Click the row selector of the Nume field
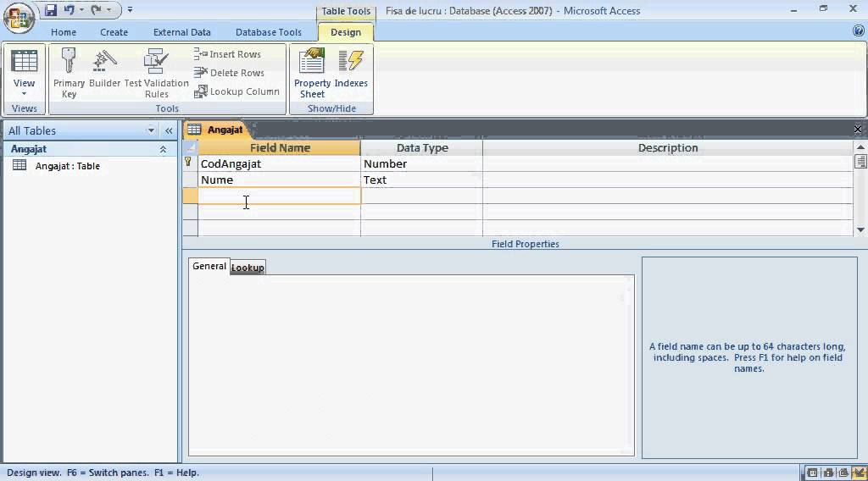The width and height of the screenshot is (868, 481). 190,180
